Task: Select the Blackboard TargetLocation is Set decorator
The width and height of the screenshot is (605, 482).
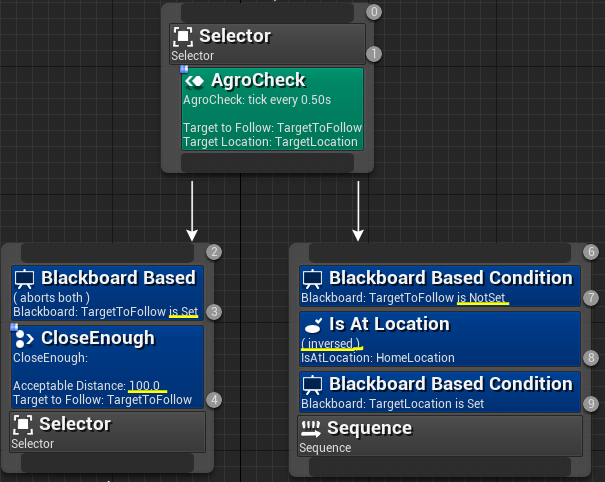Action: coord(440,392)
